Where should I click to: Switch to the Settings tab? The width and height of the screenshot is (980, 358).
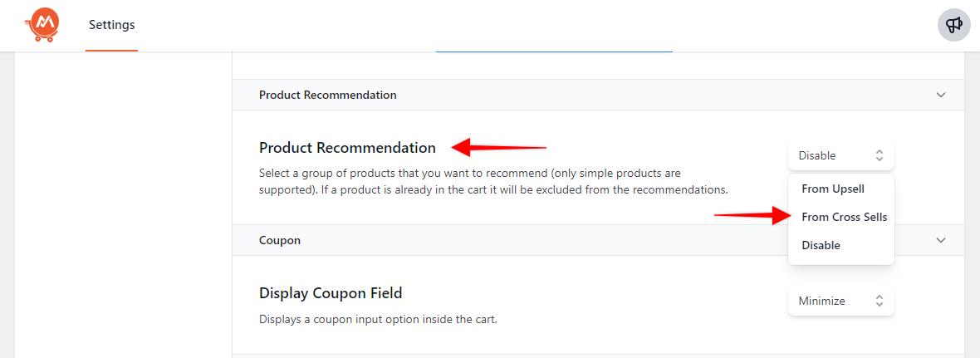111,25
